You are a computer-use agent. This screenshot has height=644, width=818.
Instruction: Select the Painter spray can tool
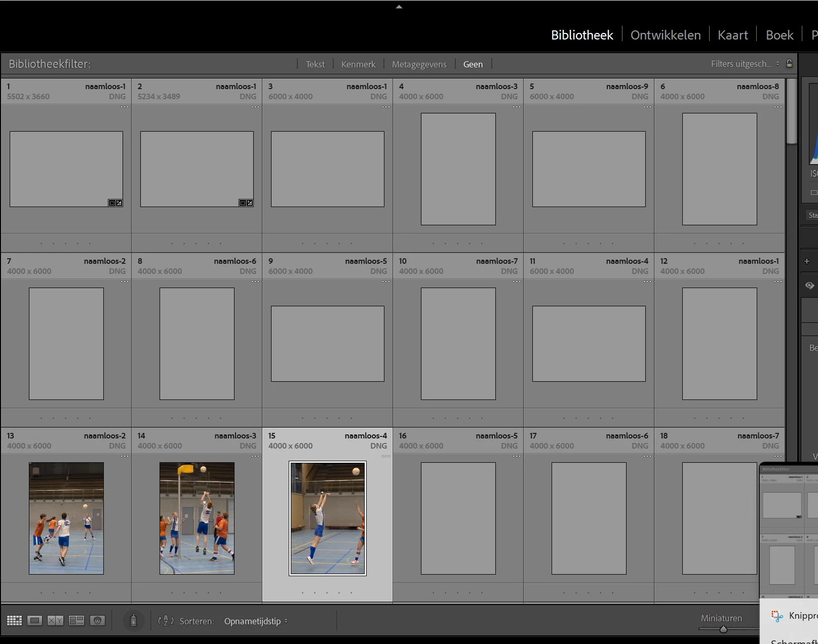[133, 620]
